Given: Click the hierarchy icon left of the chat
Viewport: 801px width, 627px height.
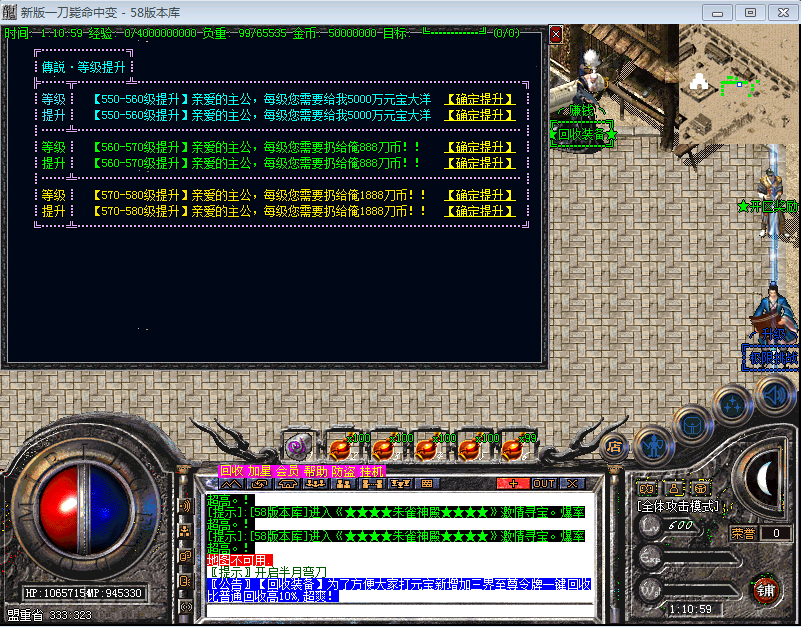Looking at the screenshot, I should click(185, 531).
